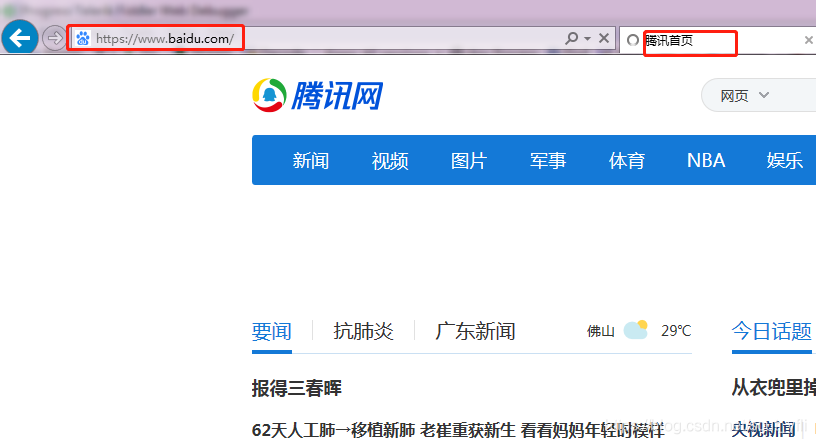Switch to the 要闻 news tab
The height and width of the screenshot is (444, 816).
[x=272, y=331]
